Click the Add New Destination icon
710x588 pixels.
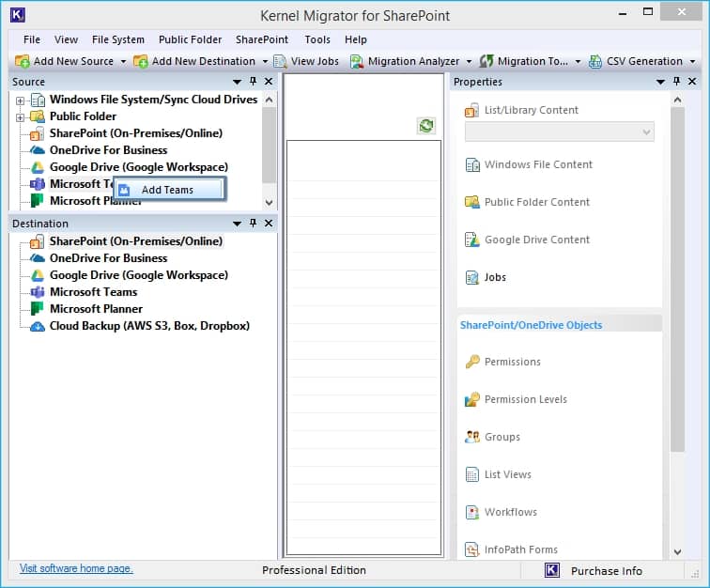tap(140, 61)
